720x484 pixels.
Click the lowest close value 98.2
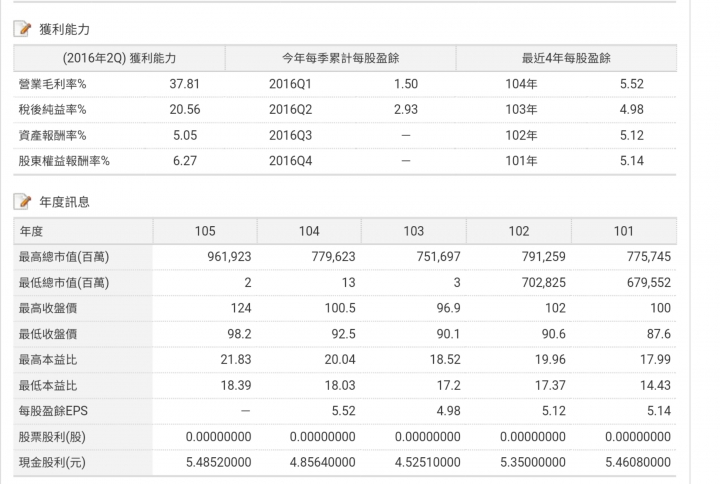(x=239, y=334)
